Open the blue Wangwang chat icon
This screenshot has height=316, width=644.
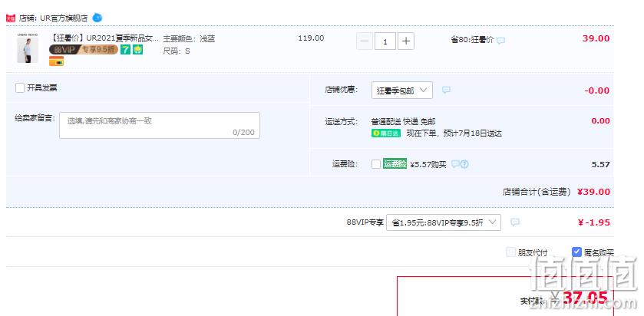[97, 18]
